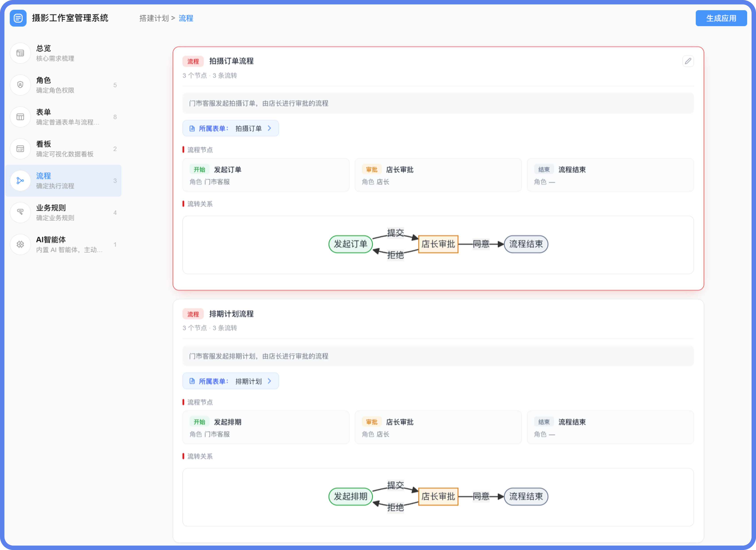Open the 总览 menu item
The image size is (756, 550).
coord(63,53)
